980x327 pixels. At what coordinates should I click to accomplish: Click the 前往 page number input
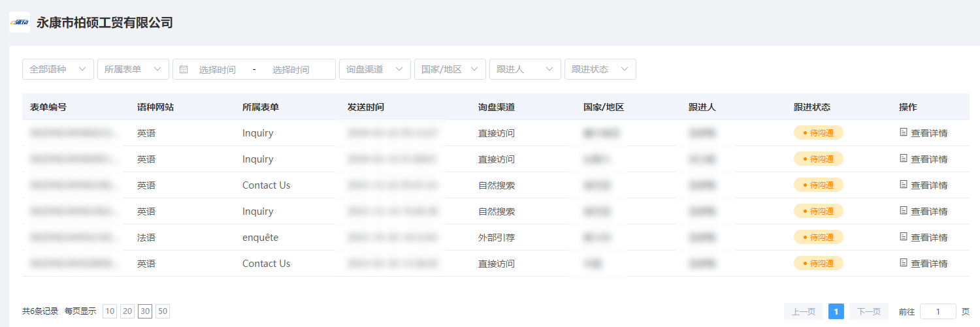[938, 311]
